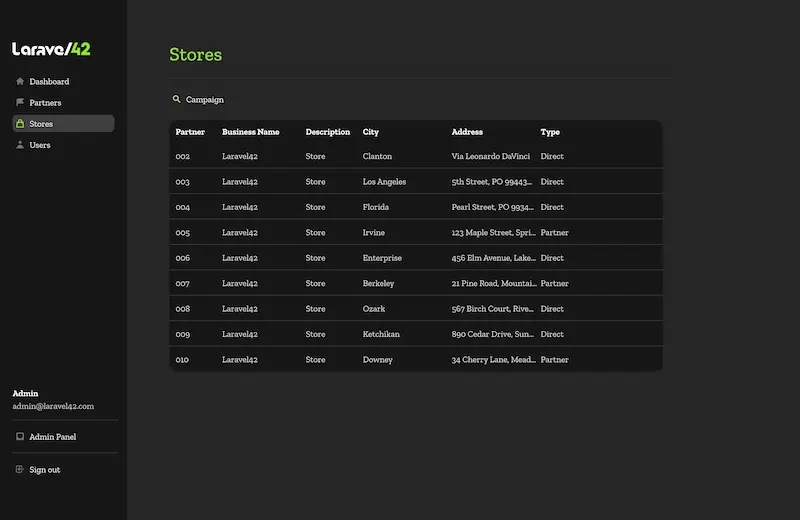Click the Ozark city cell
Viewport: 800px width, 520px height.
(373, 309)
